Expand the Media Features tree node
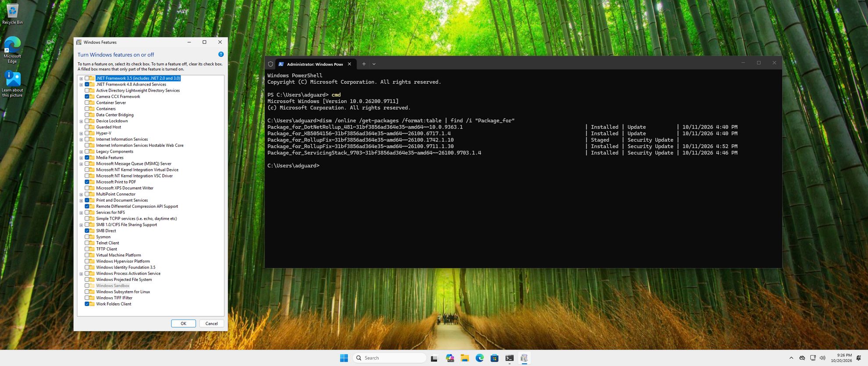Screen dimensions: 868x366 click(x=81, y=158)
